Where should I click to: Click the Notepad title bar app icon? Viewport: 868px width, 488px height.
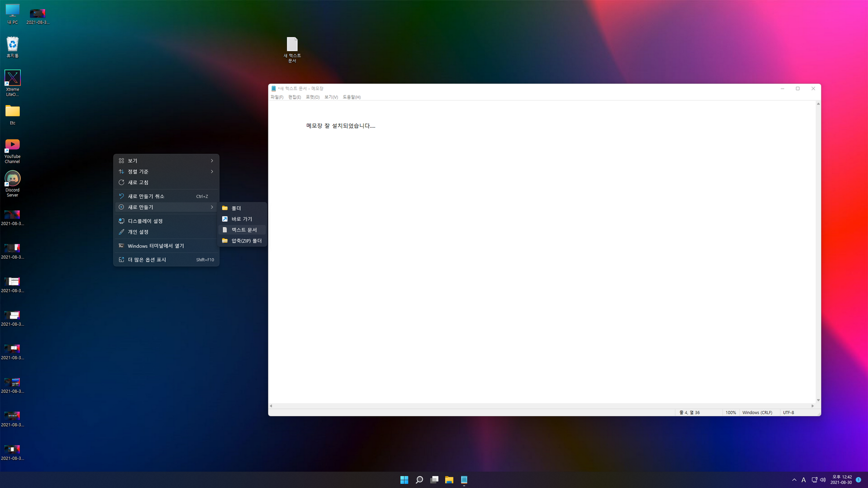[x=274, y=89]
